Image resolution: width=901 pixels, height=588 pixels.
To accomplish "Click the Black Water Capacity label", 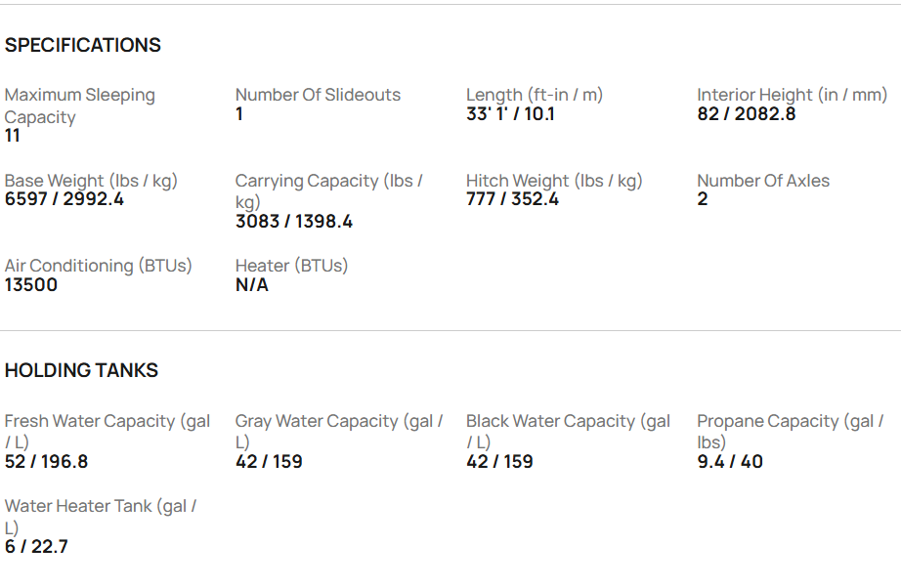I will (568, 431).
